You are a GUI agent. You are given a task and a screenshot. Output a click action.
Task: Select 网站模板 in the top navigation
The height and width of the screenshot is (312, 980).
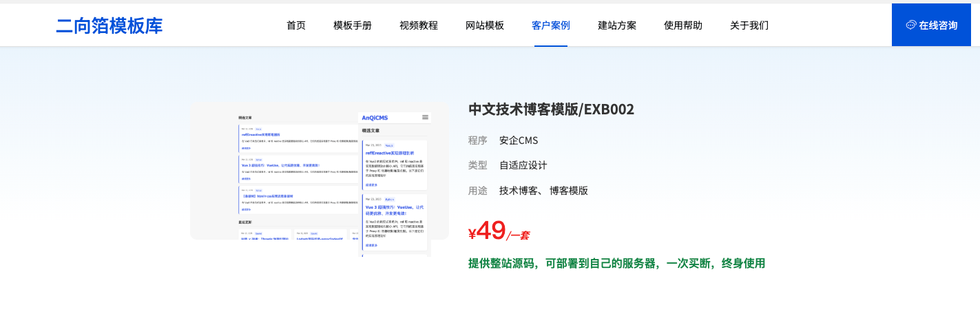pos(485,25)
